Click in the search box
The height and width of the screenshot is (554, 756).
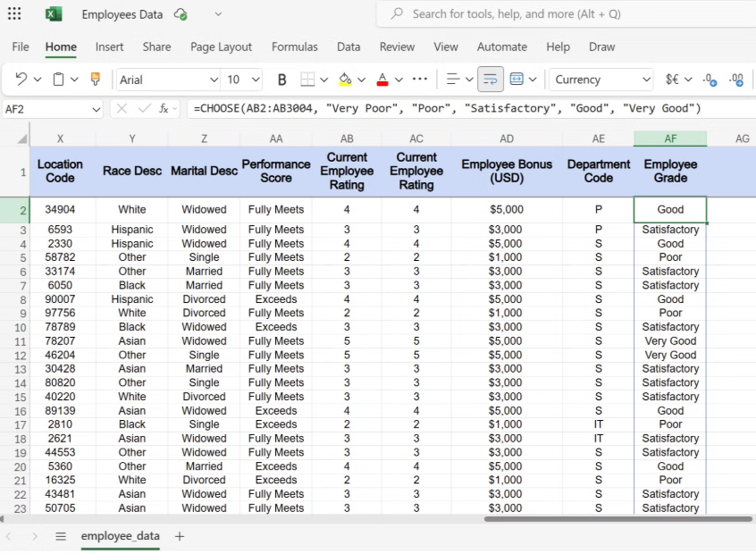[566, 14]
